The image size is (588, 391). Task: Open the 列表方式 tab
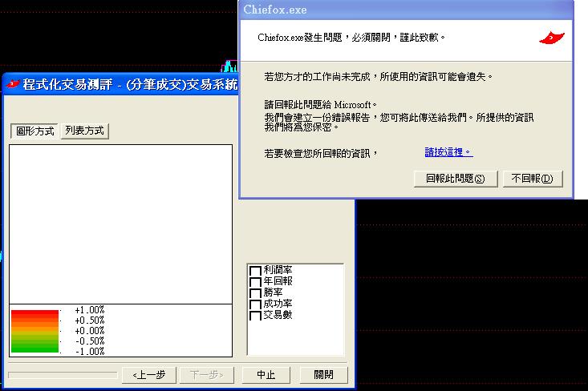[x=84, y=131]
